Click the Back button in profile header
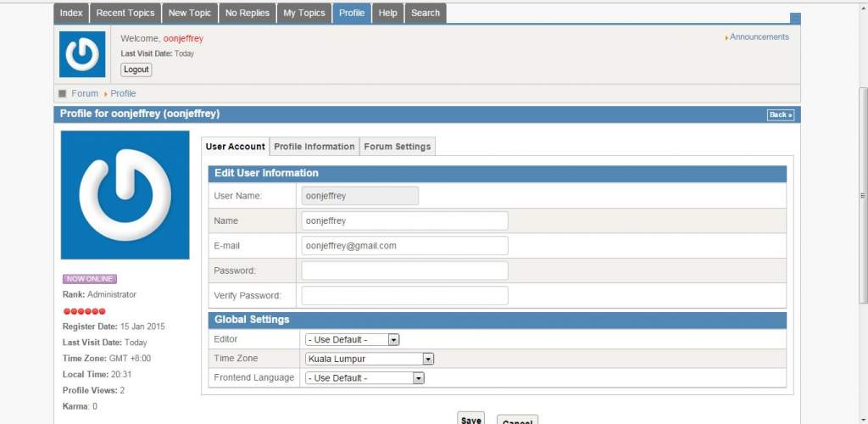 (781, 114)
